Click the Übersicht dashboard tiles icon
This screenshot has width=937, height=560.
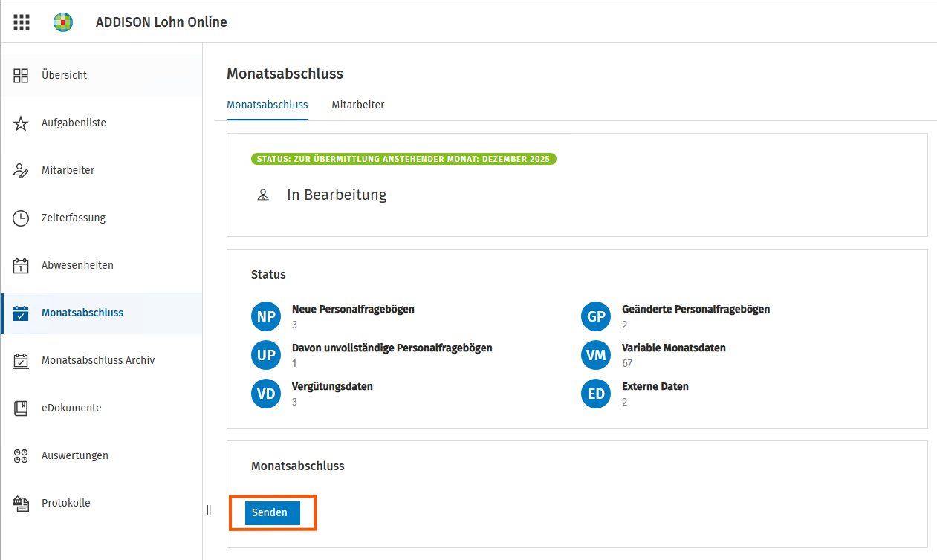[x=21, y=75]
